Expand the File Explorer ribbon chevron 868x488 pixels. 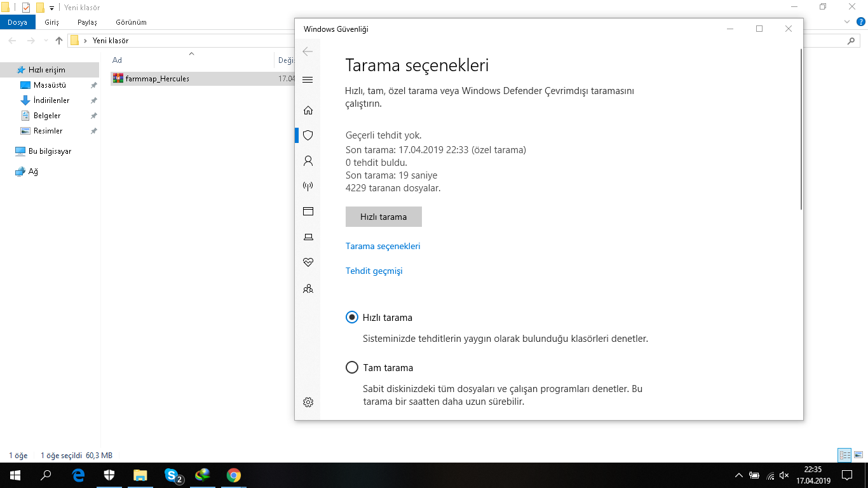point(846,22)
